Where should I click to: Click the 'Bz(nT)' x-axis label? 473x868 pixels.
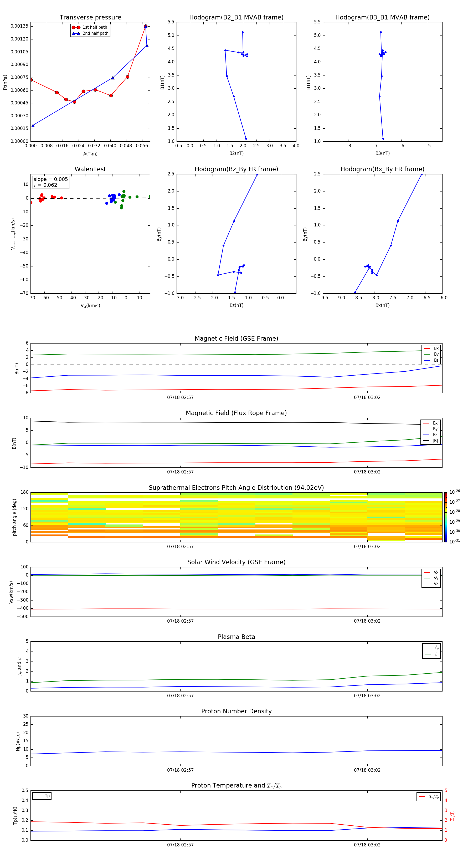coord(236,305)
